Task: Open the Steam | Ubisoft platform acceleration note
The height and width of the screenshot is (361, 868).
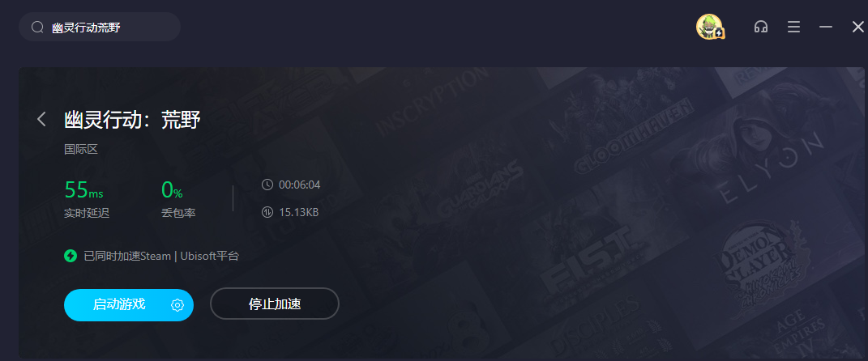Action: [161, 256]
